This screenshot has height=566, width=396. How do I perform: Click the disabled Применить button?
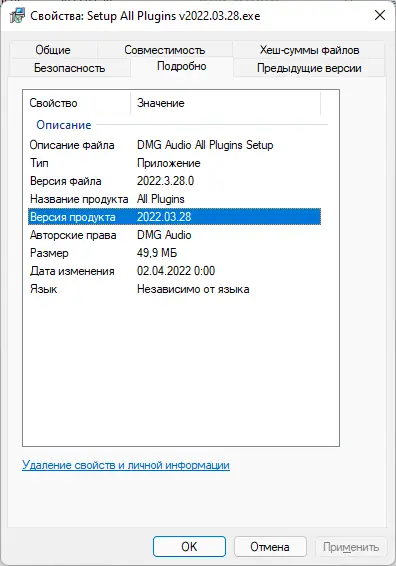click(351, 547)
